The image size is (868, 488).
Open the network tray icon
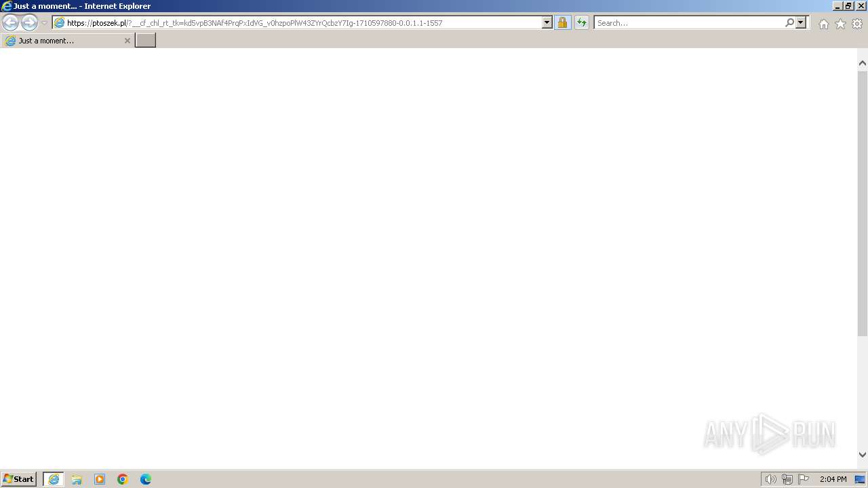(787, 479)
